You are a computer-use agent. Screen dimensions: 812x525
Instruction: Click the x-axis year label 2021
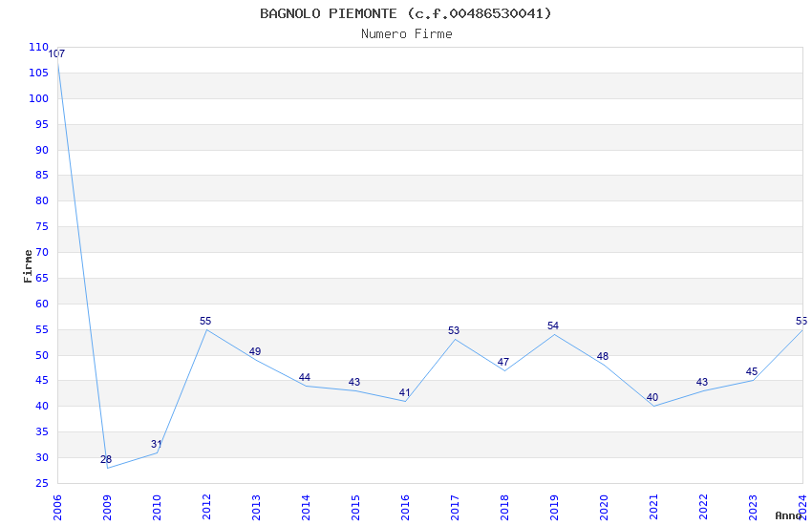(x=653, y=508)
